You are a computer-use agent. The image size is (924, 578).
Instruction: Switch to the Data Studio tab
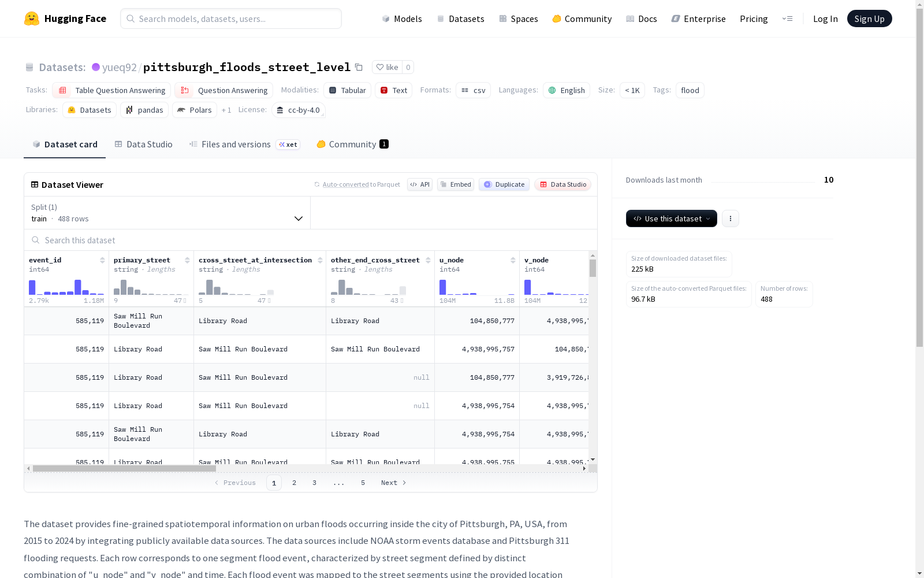(143, 144)
